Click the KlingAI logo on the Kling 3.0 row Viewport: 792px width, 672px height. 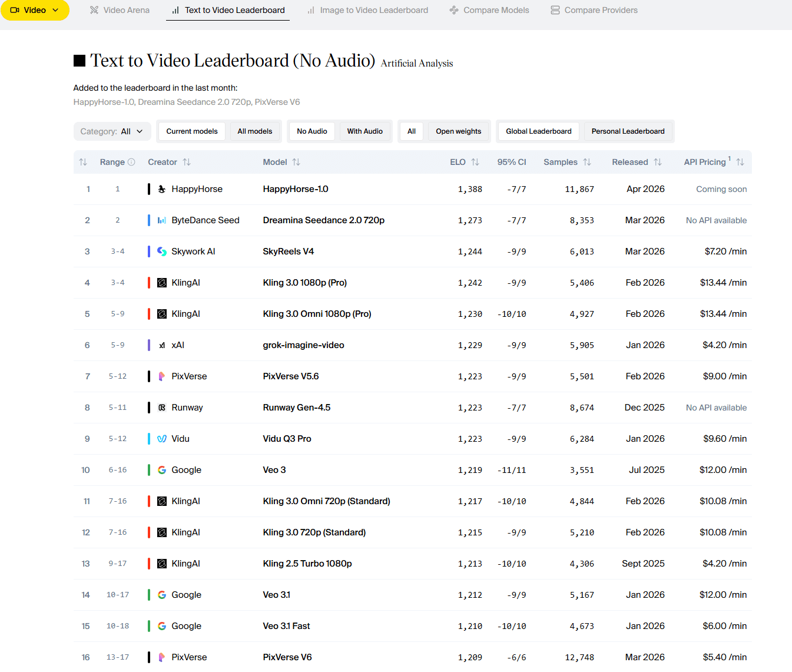(161, 282)
